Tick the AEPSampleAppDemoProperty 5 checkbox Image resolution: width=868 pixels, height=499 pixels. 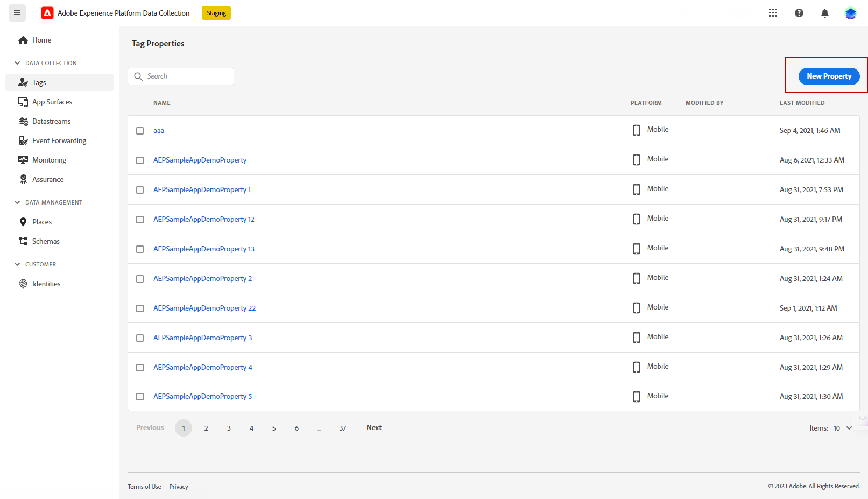pyautogui.click(x=140, y=397)
